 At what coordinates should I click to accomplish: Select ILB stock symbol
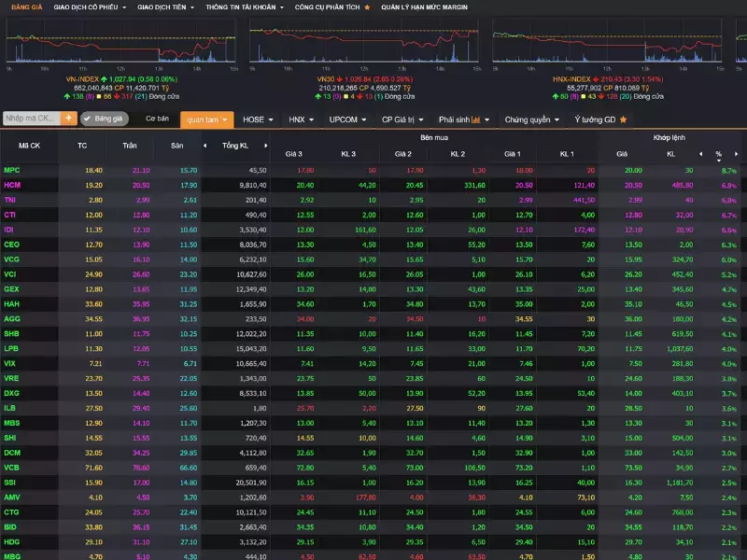tap(9, 408)
